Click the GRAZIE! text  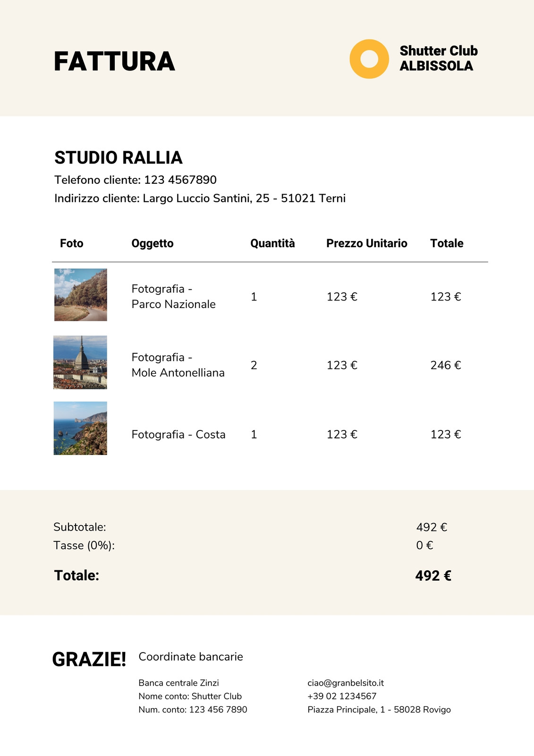89,659
